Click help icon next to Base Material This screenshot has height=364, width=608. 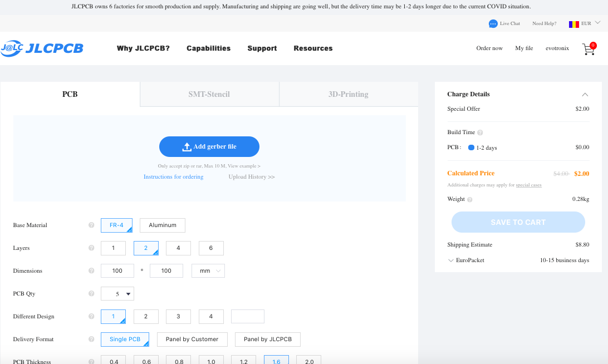click(91, 225)
